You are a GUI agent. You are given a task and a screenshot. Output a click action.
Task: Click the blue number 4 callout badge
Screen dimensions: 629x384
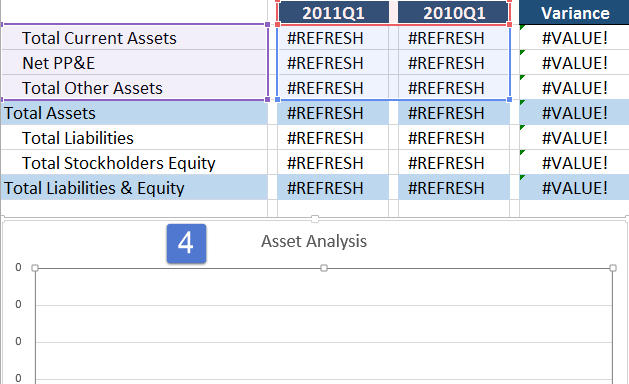click(x=187, y=244)
